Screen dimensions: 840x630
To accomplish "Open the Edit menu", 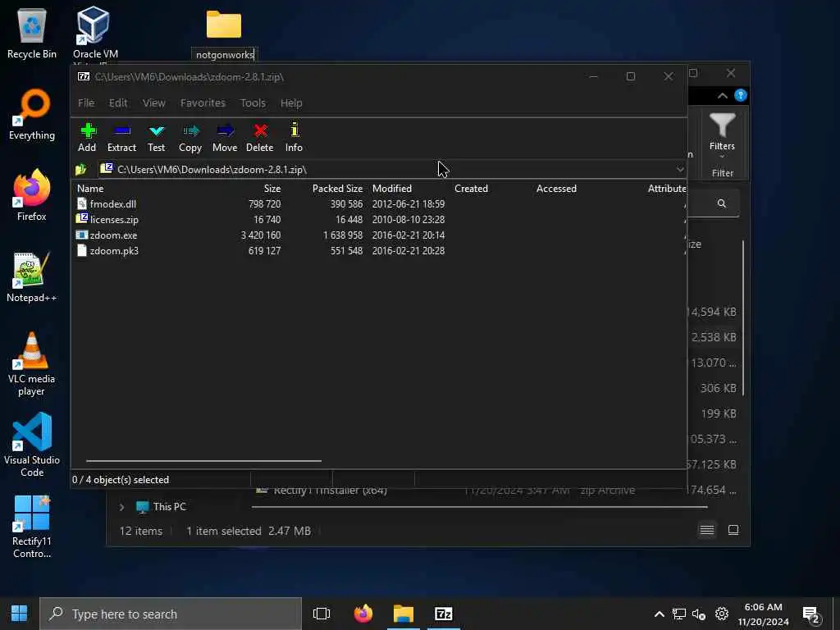I will click(118, 103).
